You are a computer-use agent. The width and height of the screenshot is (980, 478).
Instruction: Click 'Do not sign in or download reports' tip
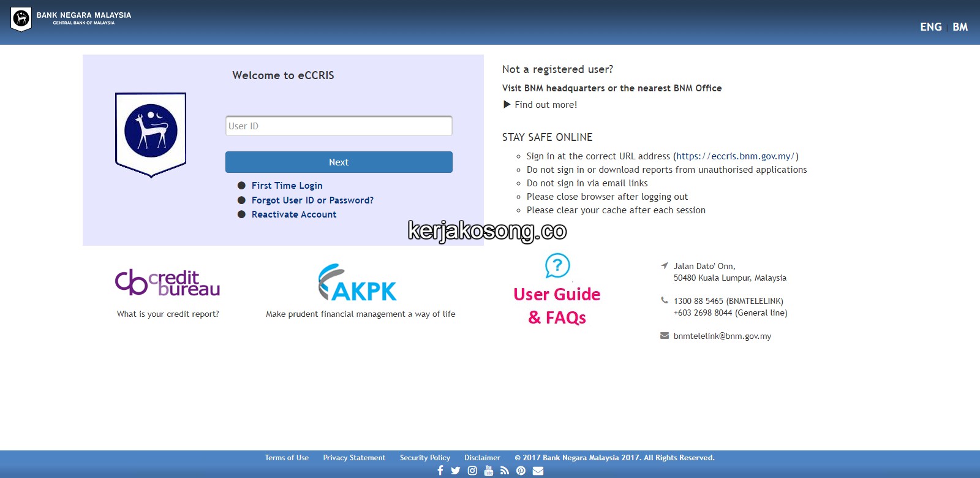coord(666,170)
